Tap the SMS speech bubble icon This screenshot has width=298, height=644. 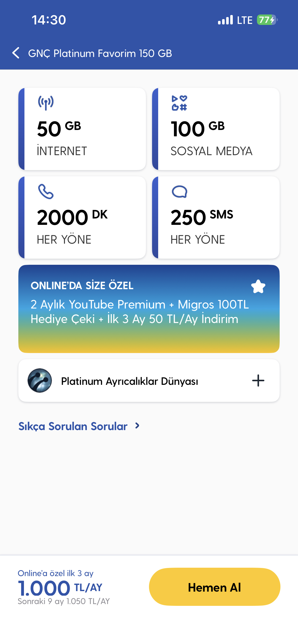(x=180, y=192)
